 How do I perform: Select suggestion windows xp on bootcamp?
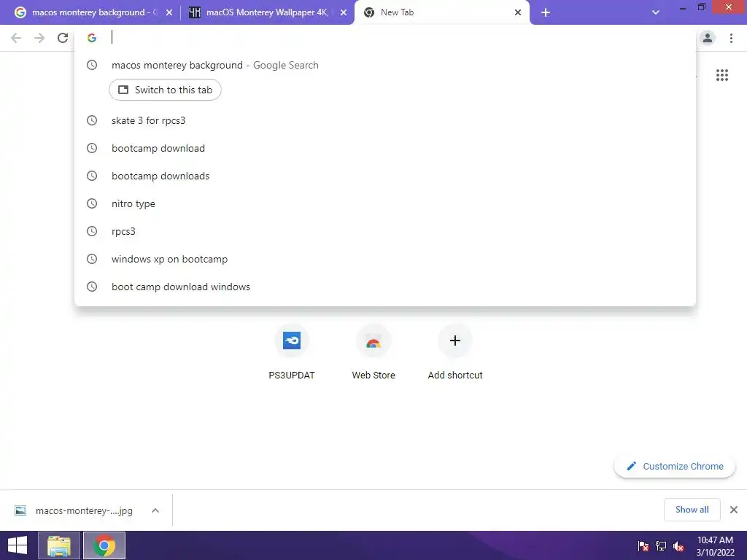point(385,259)
